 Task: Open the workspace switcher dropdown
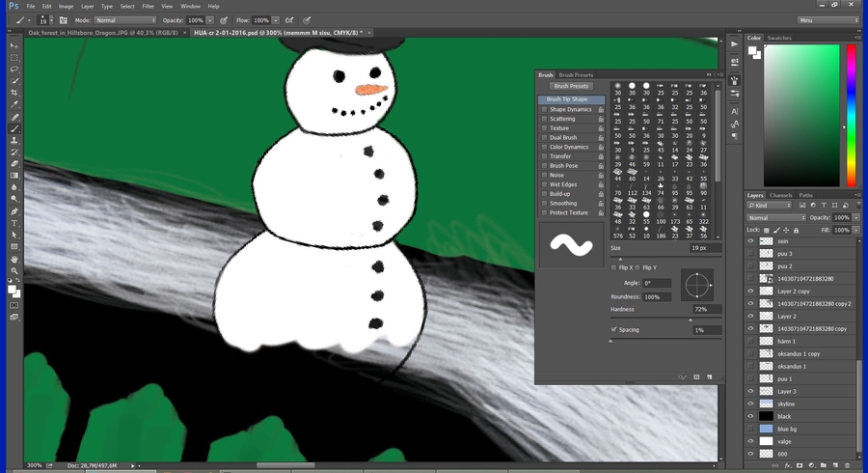click(x=828, y=20)
